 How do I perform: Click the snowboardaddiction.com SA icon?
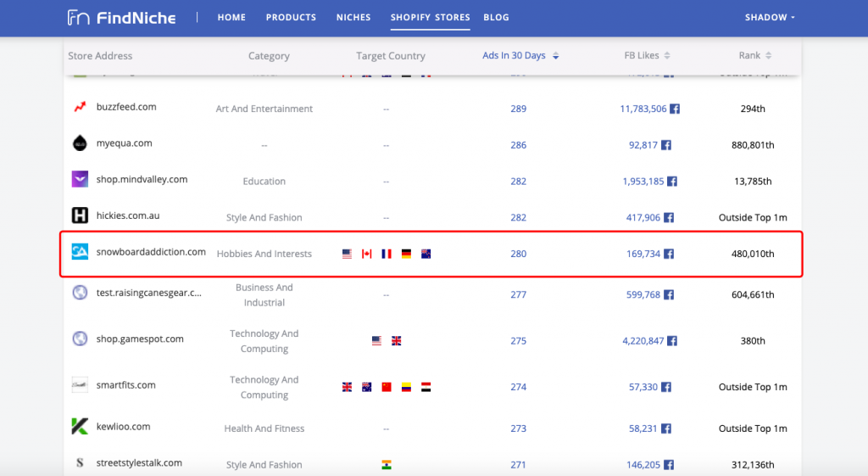pyautogui.click(x=80, y=252)
